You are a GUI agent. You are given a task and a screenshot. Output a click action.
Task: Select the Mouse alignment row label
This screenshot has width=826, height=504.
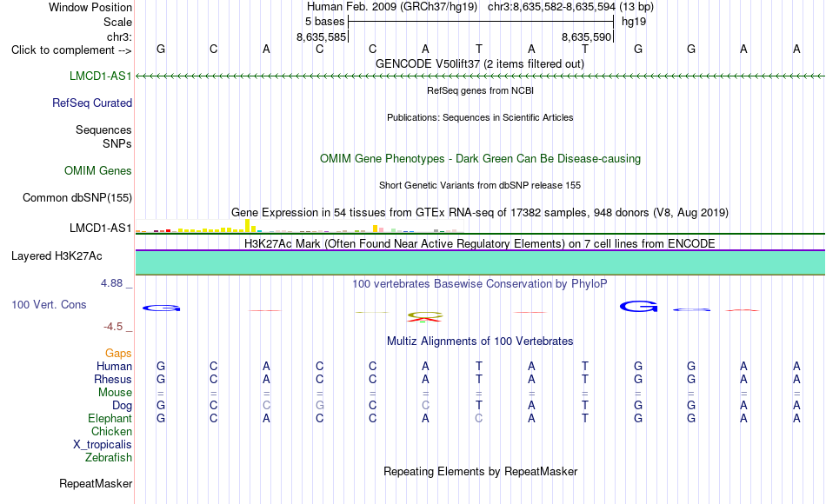[115, 393]
